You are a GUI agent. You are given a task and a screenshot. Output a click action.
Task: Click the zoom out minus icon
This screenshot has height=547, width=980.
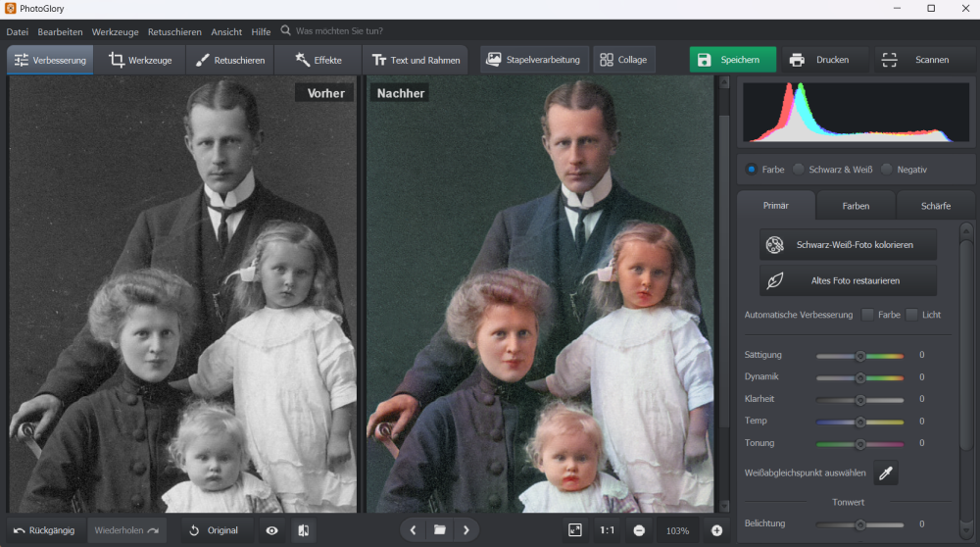click(x=639, y=530)
